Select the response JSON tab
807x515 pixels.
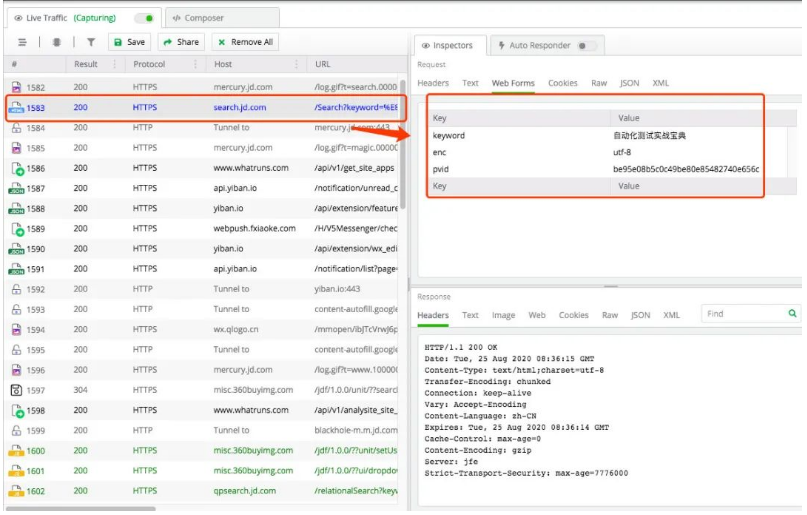tap(640, 315)
